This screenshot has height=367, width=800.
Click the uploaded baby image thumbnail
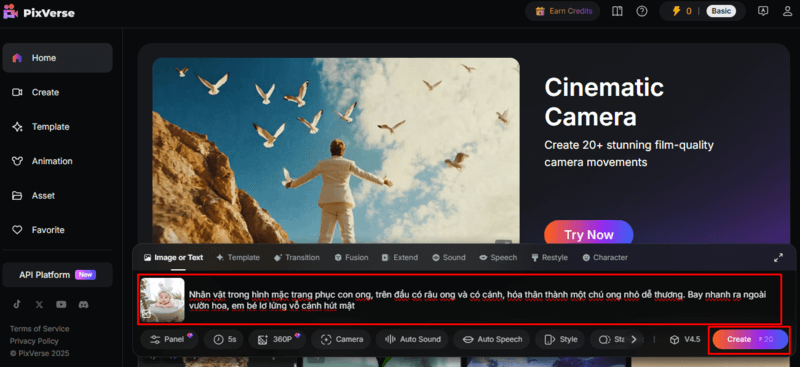pos(162,300)
